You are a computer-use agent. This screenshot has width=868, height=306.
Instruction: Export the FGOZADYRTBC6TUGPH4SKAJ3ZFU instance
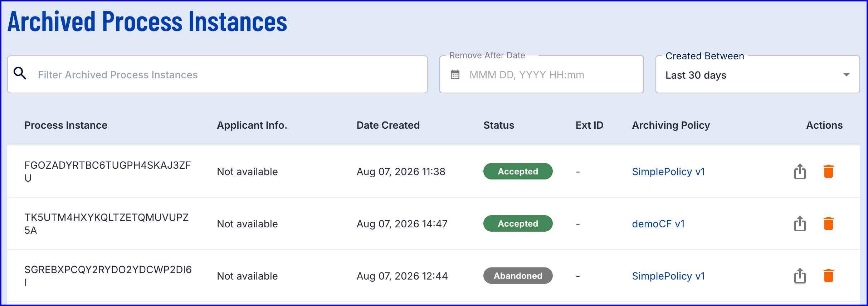800,171
